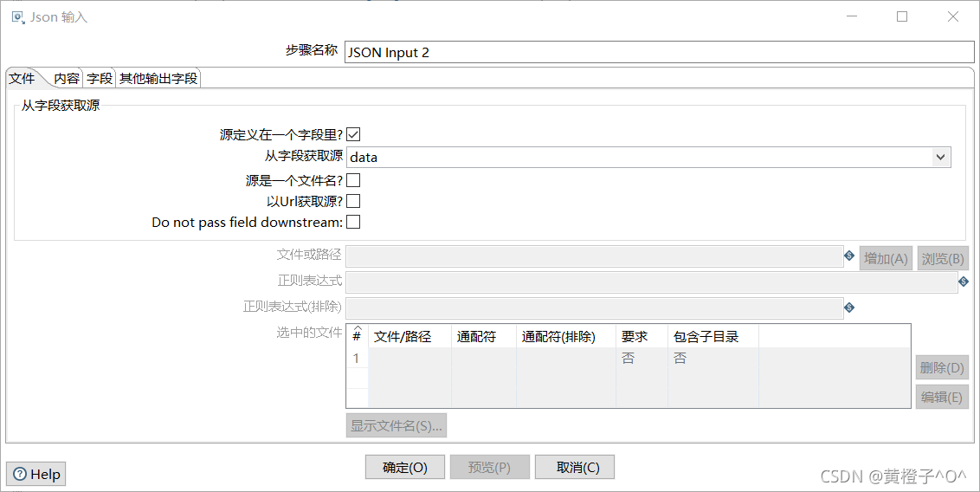The image size is (980, 492).
Task: Open the 字段 tab
Action: pyautogui.click(x=100, y=78)
